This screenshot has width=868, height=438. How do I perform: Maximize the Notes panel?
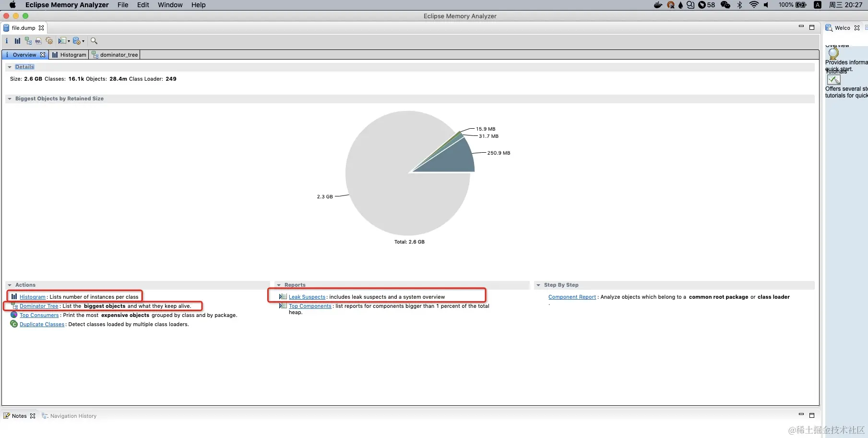(x=812, y=415)
